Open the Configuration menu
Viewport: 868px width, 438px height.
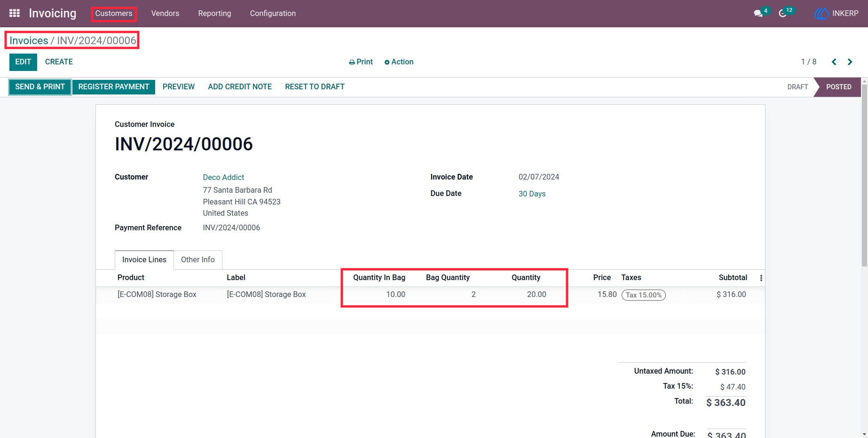tap(273, 14)
